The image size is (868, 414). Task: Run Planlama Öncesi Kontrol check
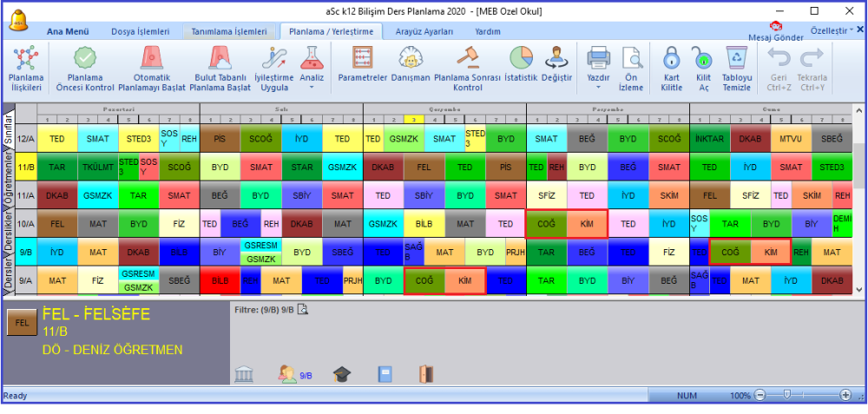click(x=85, y=69)
